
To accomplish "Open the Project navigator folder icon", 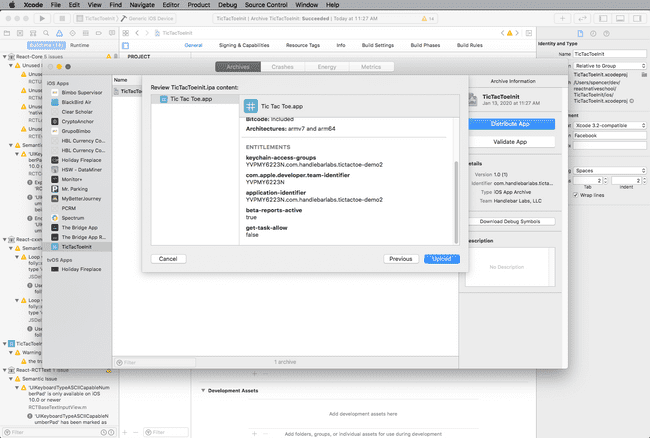I will [x=7, y=33].
